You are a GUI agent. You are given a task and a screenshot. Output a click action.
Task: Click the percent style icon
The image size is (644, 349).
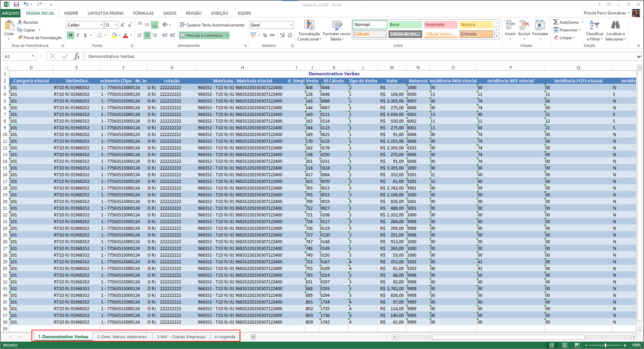[x=265, y=35]
